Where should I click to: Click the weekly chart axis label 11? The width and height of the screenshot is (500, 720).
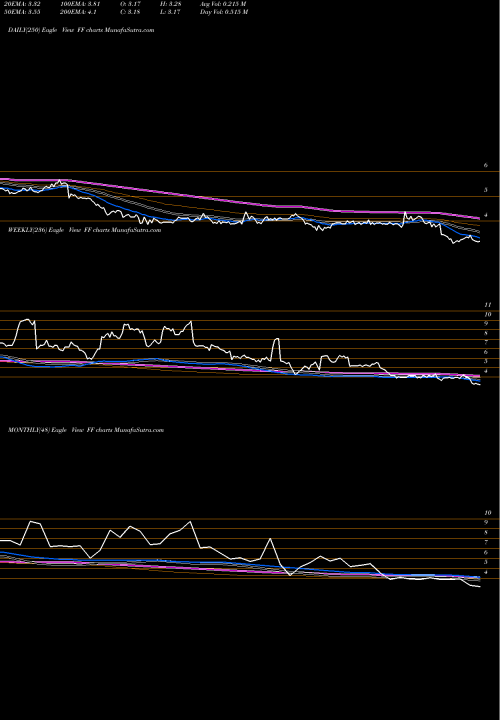[x=488, y=305]
